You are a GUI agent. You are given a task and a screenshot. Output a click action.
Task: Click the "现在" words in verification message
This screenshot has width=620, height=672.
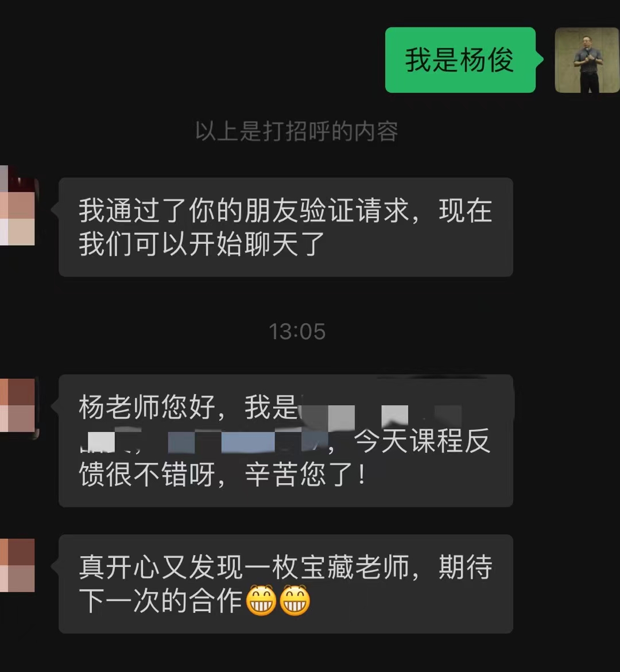point(466,211)
